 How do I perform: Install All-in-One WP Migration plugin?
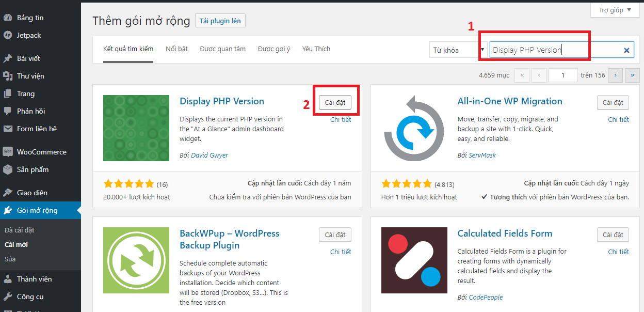click(x=613, y=102)
